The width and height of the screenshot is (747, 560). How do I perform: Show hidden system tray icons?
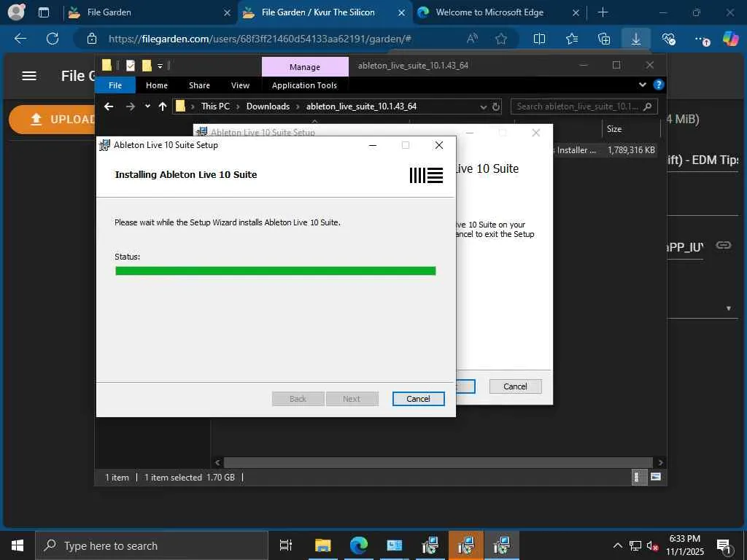click(617, 545)
